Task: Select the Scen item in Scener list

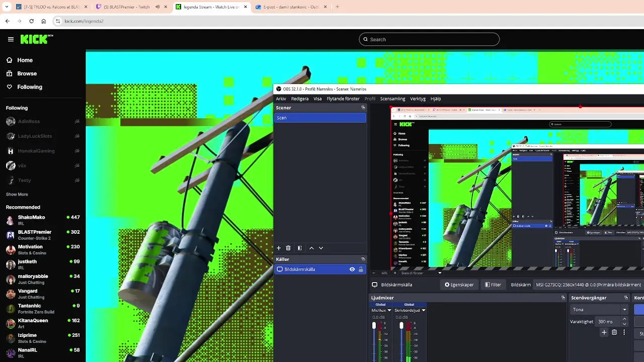Action: [320, 118]
